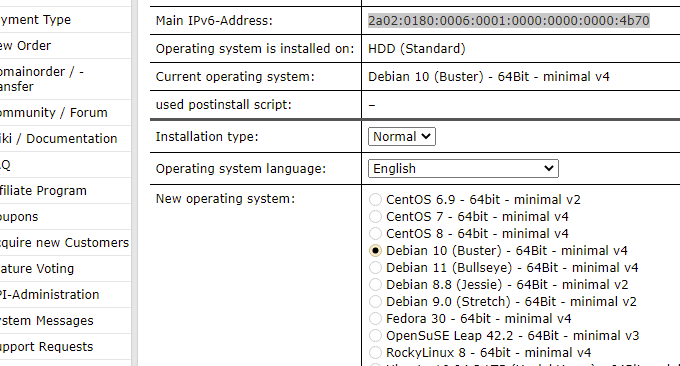Click 'New operating system:' label
This screenshot has height=366, width=680.
(x=225, y=199)
